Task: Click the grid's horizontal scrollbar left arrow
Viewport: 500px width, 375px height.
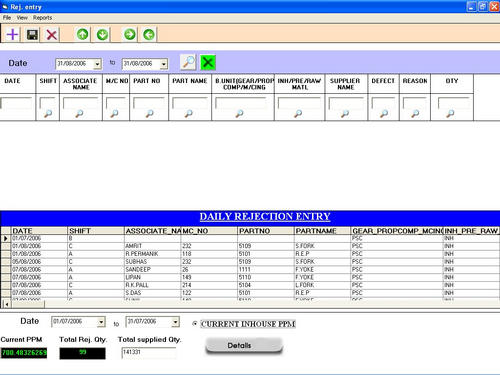Action: click(x=6, y=304)
